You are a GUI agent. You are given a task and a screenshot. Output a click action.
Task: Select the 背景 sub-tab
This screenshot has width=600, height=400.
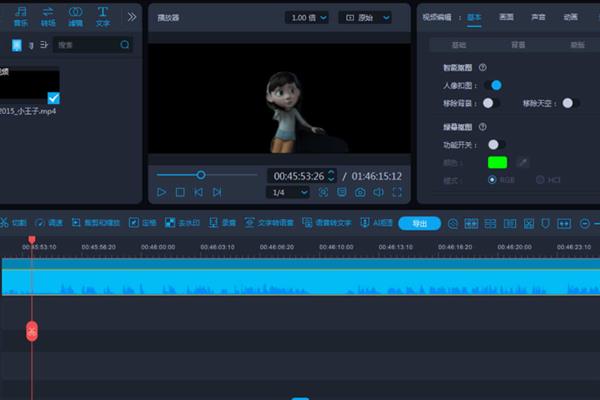point(518,45)
